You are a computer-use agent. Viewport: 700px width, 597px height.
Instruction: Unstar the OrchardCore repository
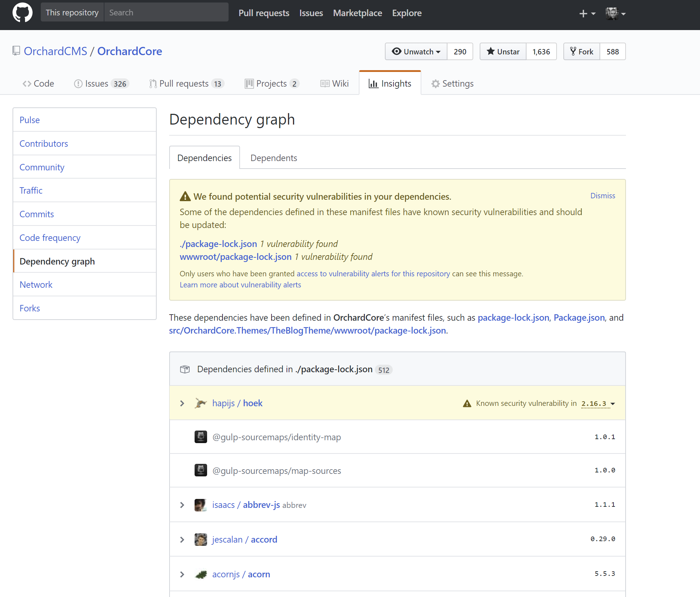point(503,52)
